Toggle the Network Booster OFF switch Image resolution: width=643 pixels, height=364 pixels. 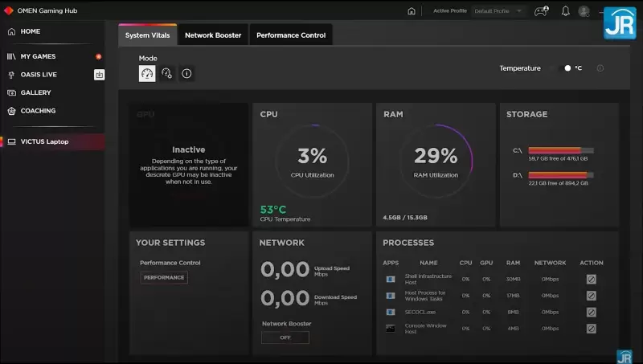pyautogui.click(x=285, y=337)
